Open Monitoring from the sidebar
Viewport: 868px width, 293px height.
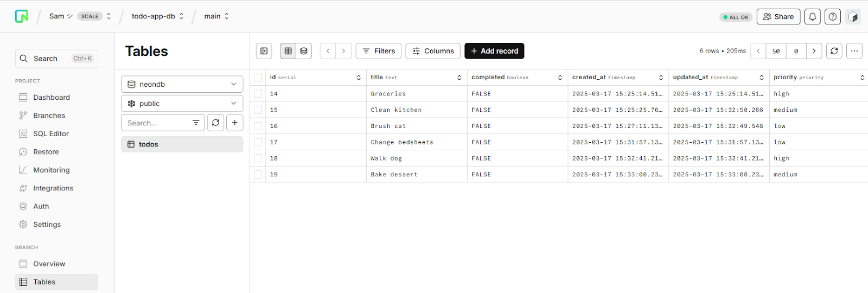pos(51,170)
